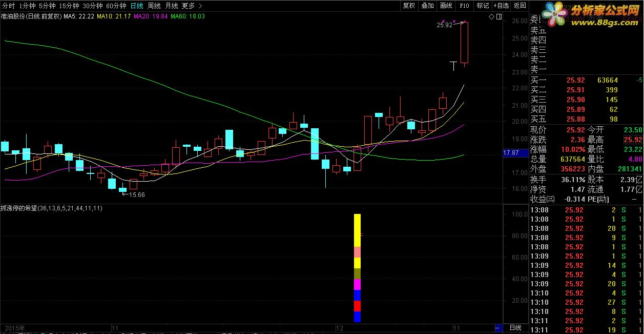Click the blue '--' button by the date axis
The width and height of the screenshot is (644, 334).
[x=497, y=327]
